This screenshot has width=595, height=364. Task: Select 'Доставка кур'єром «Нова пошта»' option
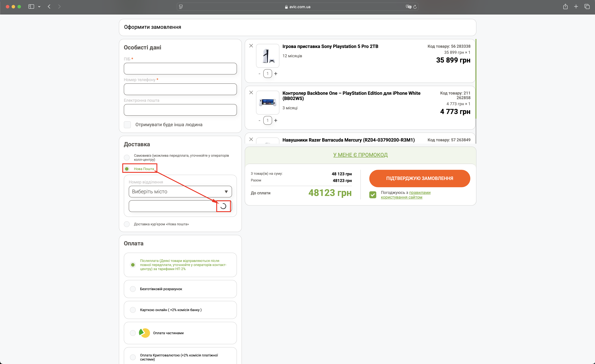[x=127, y=224]
